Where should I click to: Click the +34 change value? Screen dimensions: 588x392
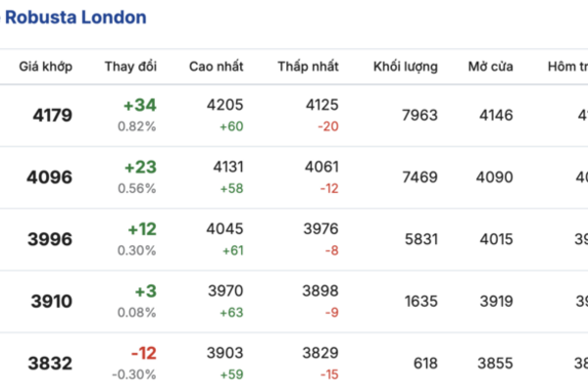(140, 105)
